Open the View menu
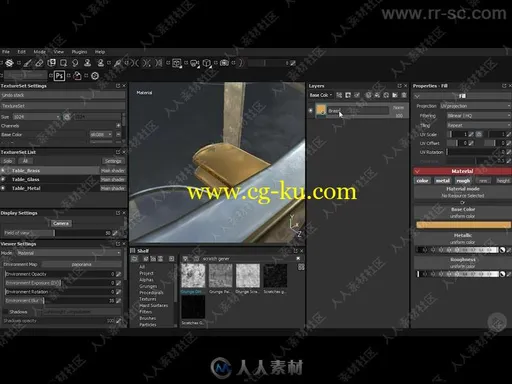Image resolution: width=512 pixels, height=384 pixels. coord(59,52)
